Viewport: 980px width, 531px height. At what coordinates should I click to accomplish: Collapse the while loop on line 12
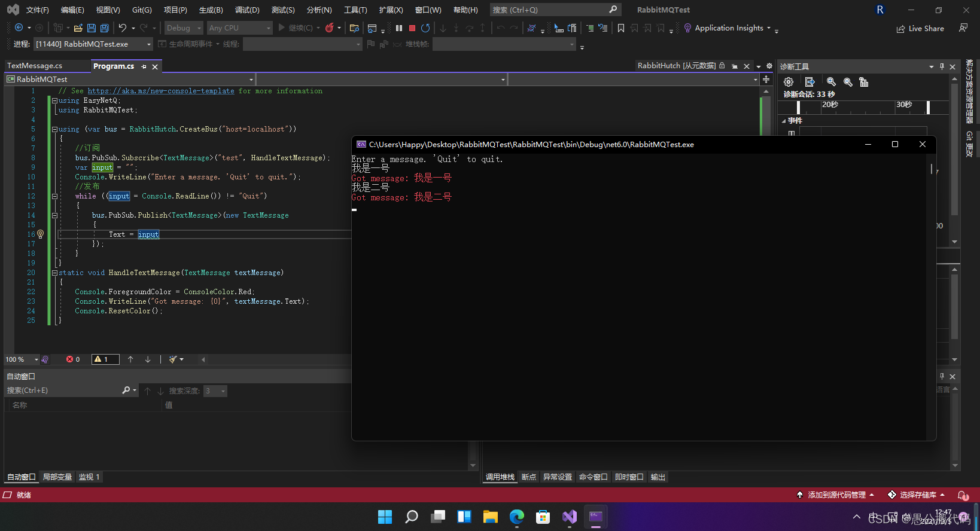(54, 196)
